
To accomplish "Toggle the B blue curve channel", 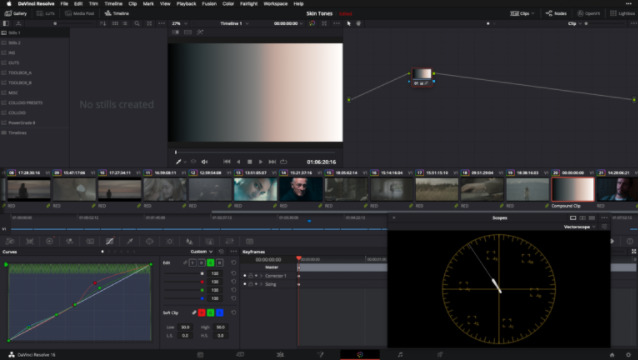I will pos(219,263).
